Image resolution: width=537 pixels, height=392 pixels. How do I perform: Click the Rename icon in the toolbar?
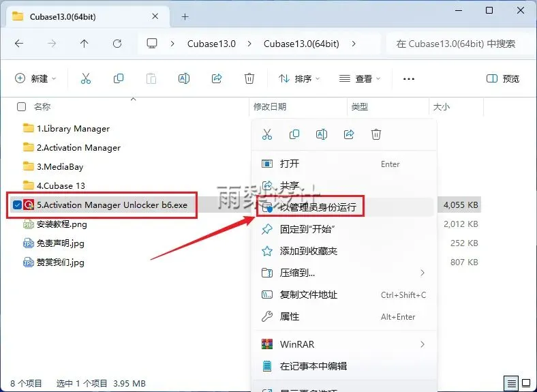coord(184,79)
